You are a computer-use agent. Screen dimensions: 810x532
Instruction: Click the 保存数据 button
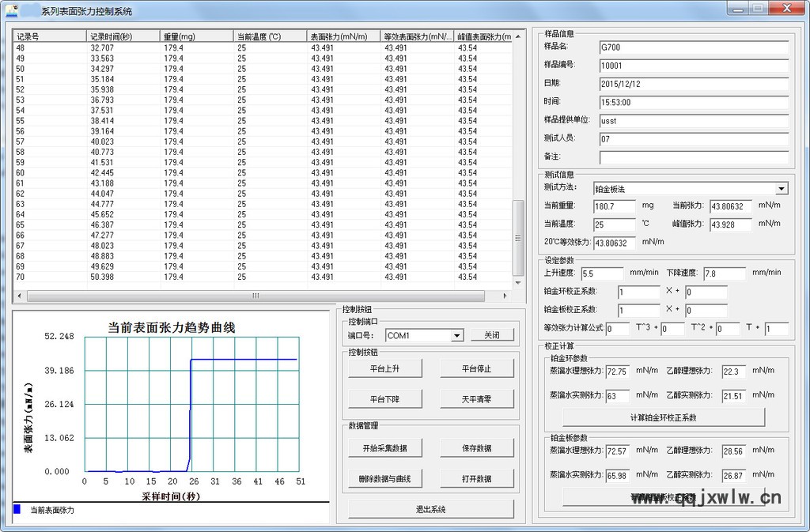477,448
